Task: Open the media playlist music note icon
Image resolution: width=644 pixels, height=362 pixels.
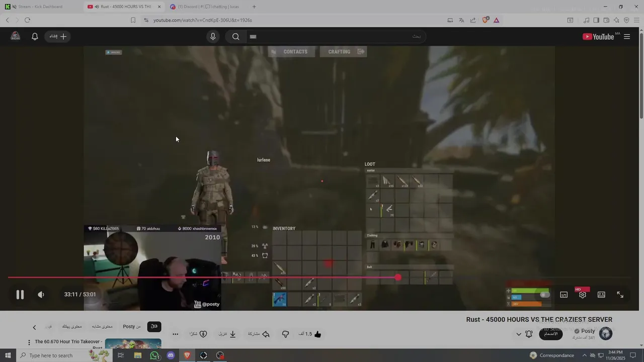Action: [x=586, y=20]
